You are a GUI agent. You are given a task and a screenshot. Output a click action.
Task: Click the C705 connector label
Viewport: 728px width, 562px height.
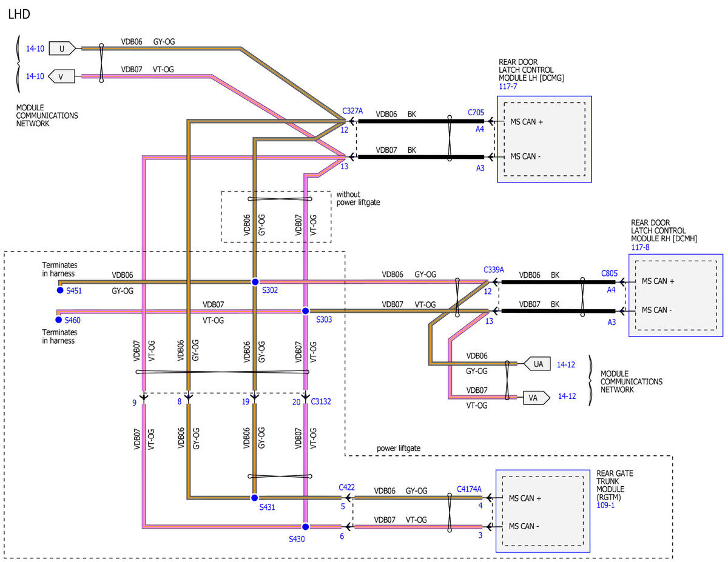tap(476, 112)
